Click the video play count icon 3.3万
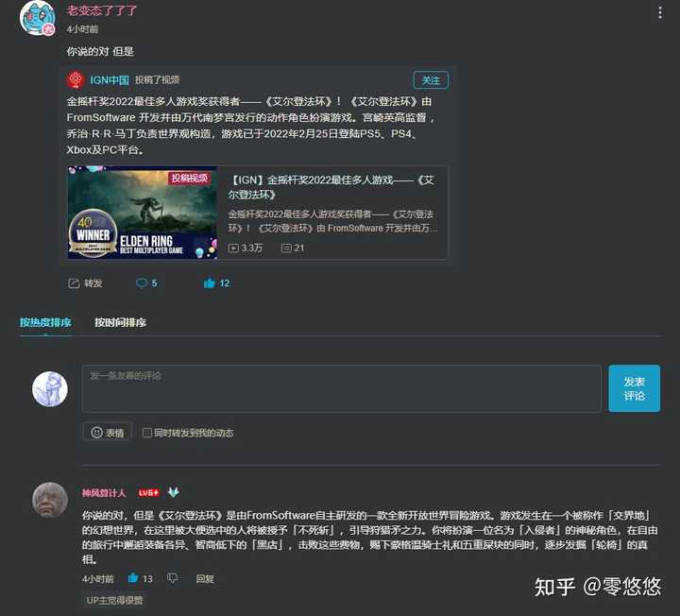 pos(233,248)
